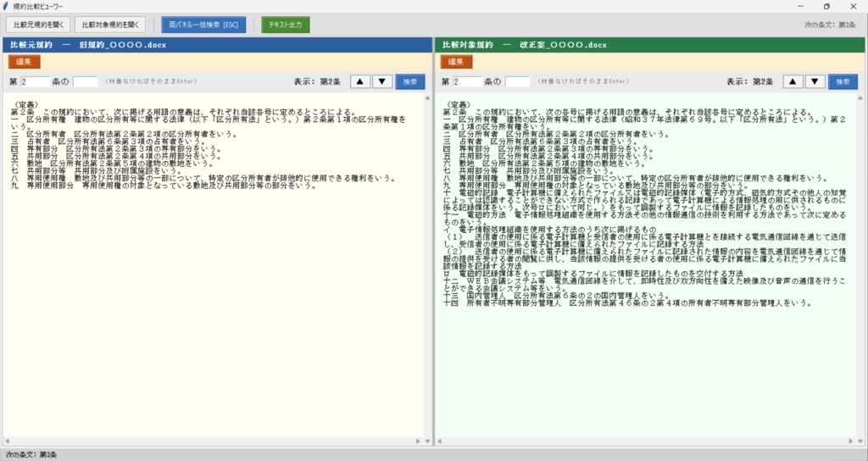Screen dimensions: 868x461
Task: Click line 十四 所有者不明専有部分管理人 in right panel
Action: coord(627,303)
